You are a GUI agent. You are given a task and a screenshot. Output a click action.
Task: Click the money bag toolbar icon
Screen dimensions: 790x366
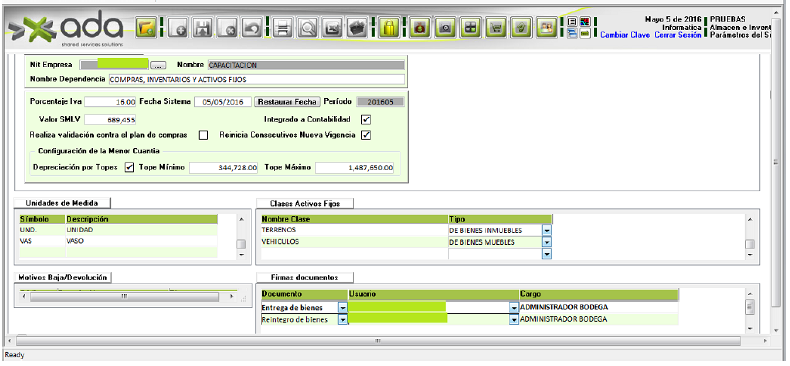pyautogui.click(x=419, y=28)
